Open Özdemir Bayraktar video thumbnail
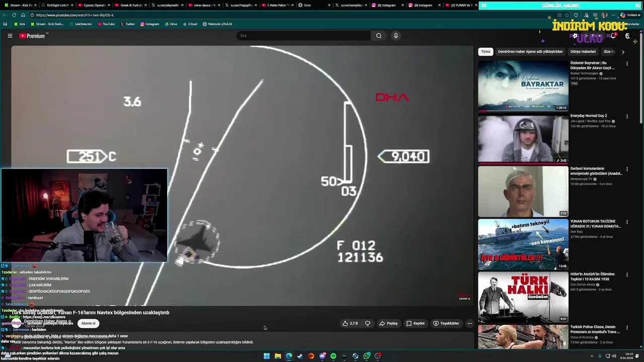This screenshot has height=362, width=644. (523, 85)
